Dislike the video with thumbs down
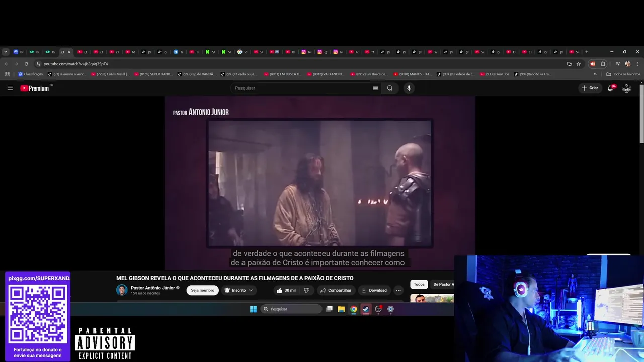 pos(306,290)
